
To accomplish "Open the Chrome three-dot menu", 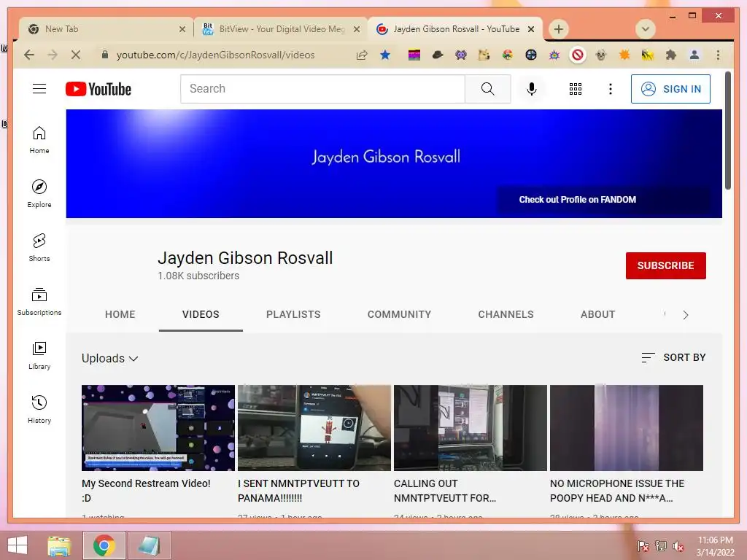I will (x=718, y=55).
